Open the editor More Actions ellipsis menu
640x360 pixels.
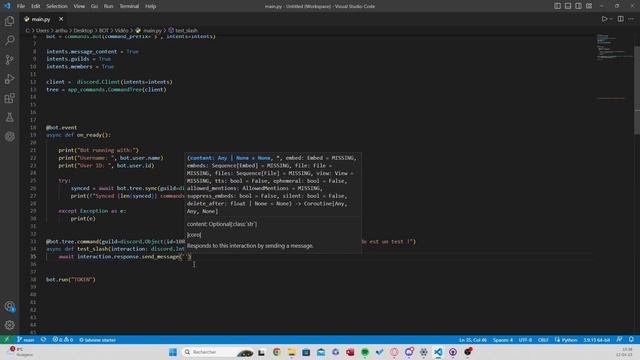point(631,19)
